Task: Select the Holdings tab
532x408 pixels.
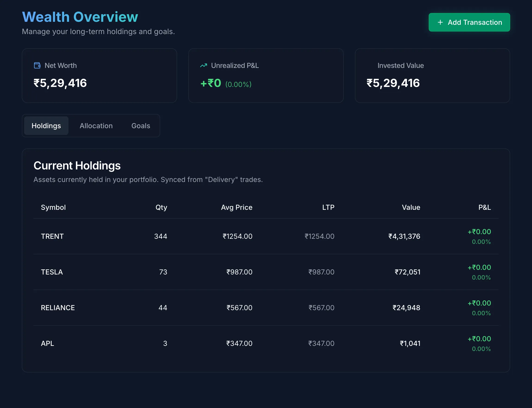Action: pos(46,126)
